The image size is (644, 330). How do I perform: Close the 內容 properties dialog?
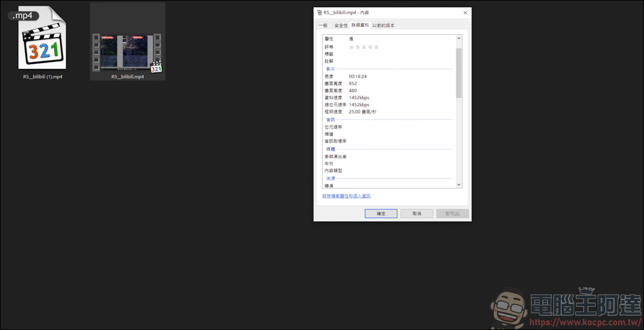(465, 12)
